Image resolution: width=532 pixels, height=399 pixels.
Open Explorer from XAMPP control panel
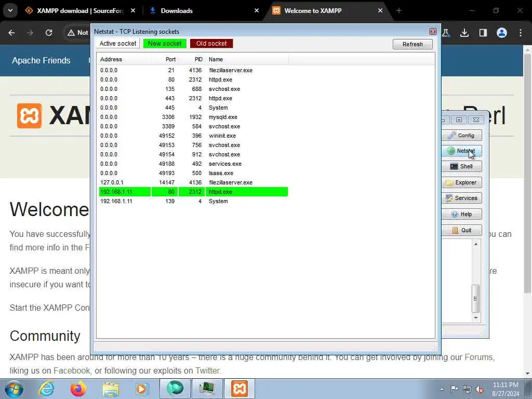click(462, 182)
